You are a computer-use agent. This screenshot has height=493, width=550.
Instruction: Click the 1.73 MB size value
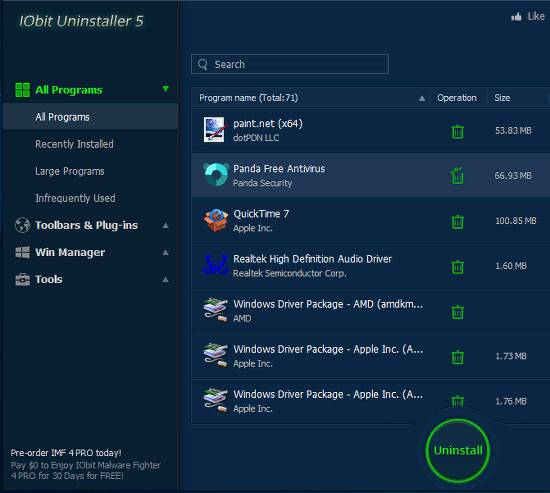coord(511,356)
